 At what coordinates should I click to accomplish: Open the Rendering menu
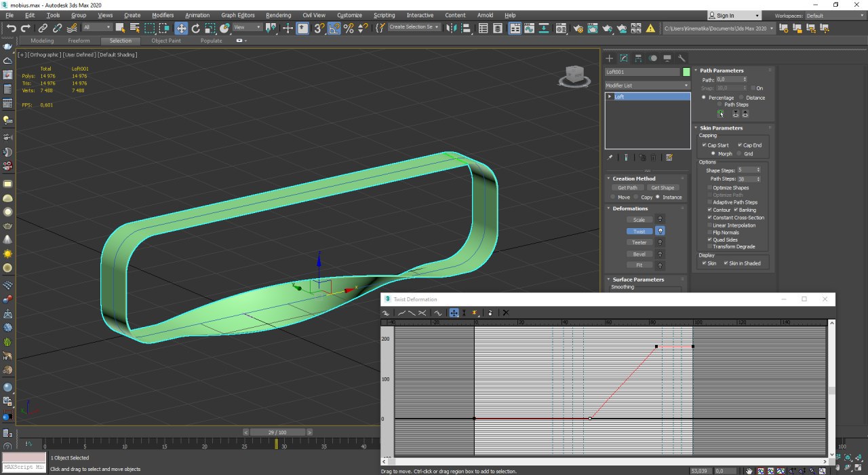pos(278,15)
